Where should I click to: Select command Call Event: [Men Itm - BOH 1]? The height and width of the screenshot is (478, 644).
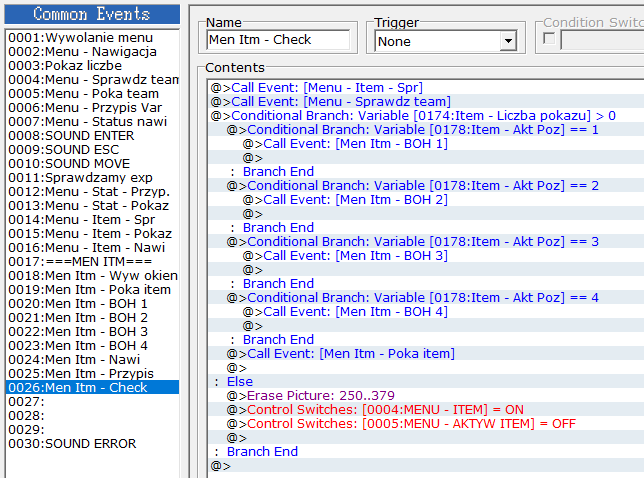[x=426, y=143]
